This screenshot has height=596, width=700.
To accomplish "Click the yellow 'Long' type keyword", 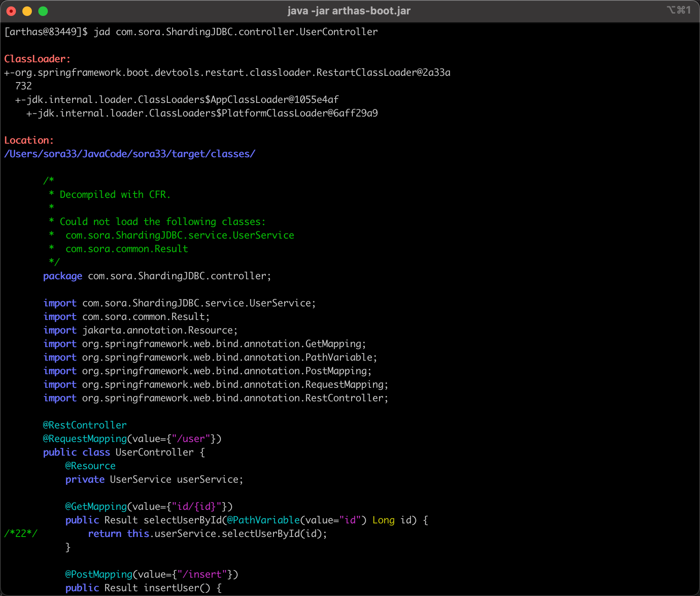I will pyautogui.click(x=383, y=520).
